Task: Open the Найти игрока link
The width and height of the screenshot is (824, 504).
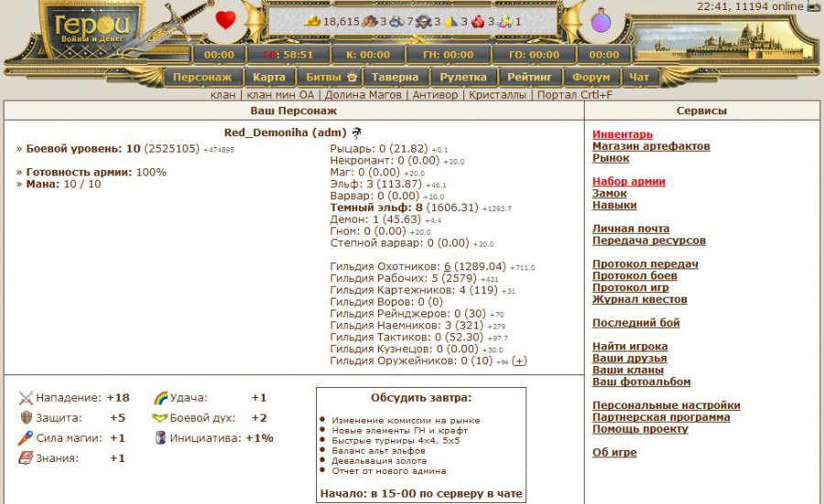Action: 630,346
